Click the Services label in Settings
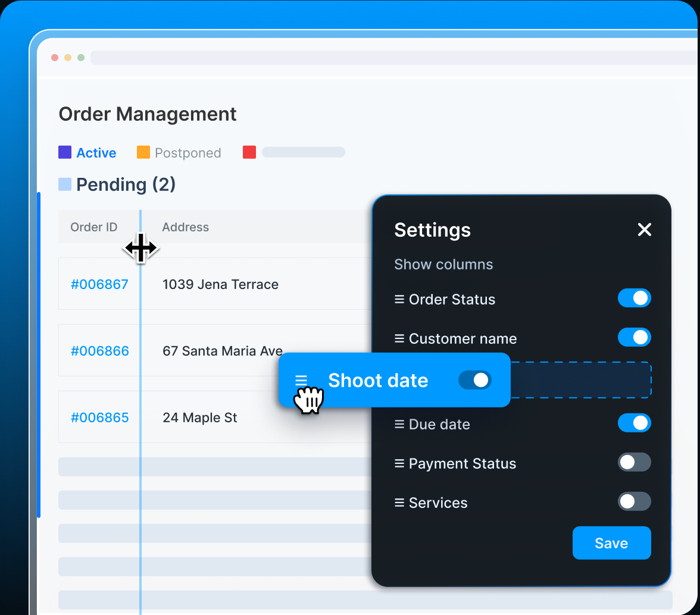Image resolution: width=700 pixels, height=615 pixels. [x=438, y=503]
